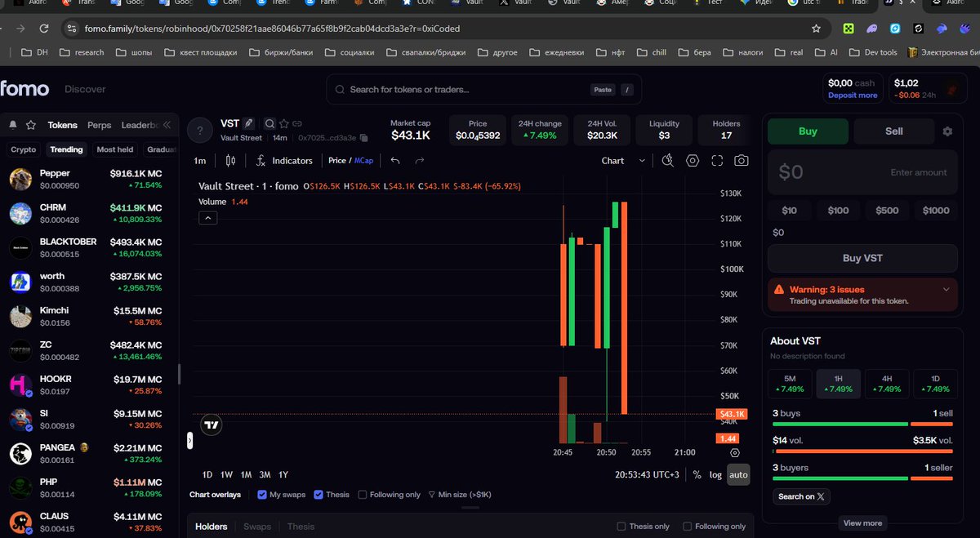Switch to the Sell tab
This screenshot has width=980, height=538.
click(x=894, y=131)
